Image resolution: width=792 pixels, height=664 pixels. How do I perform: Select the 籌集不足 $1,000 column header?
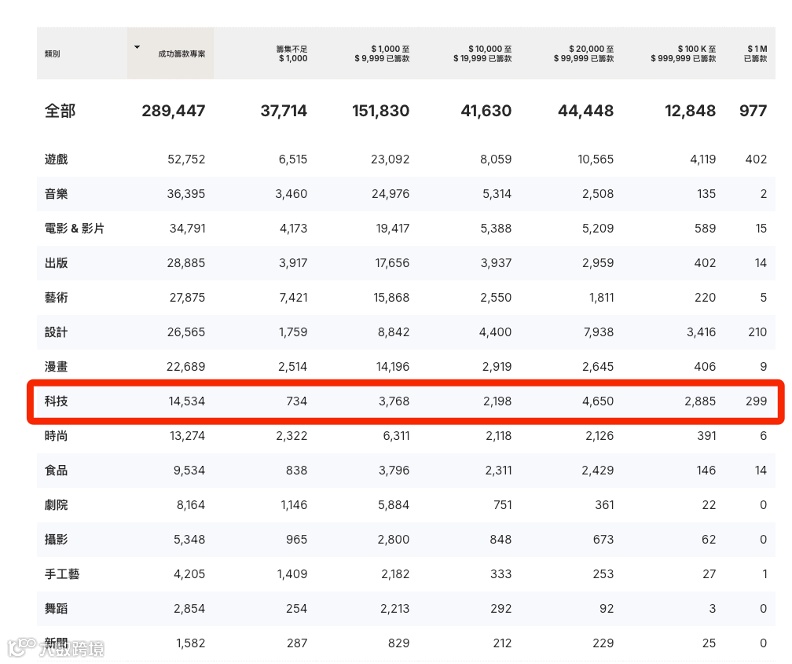coord(291,53)
